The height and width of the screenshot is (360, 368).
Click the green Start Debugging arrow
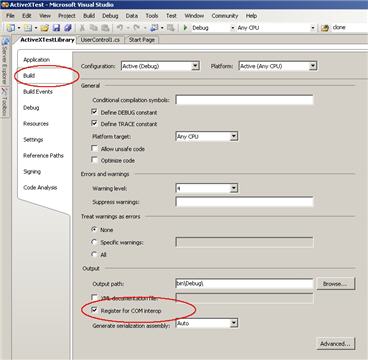(x=186, y=28)
